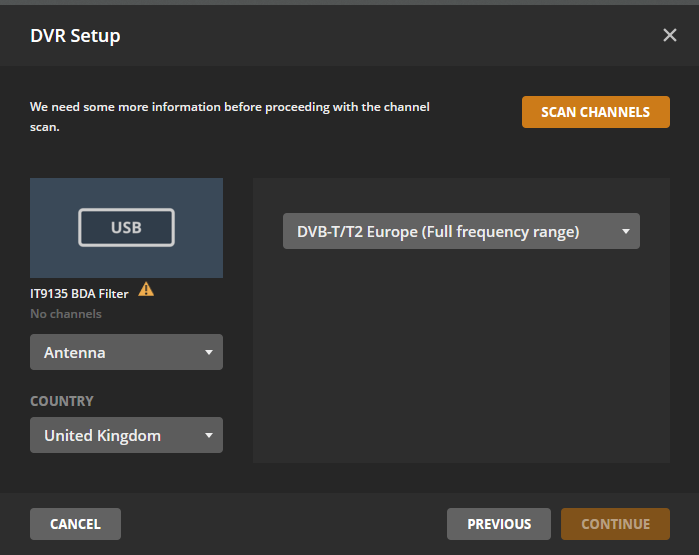Open the United Kingdom country dropdown
Viewport: 699px width, 555px height.
click(126, 435)
